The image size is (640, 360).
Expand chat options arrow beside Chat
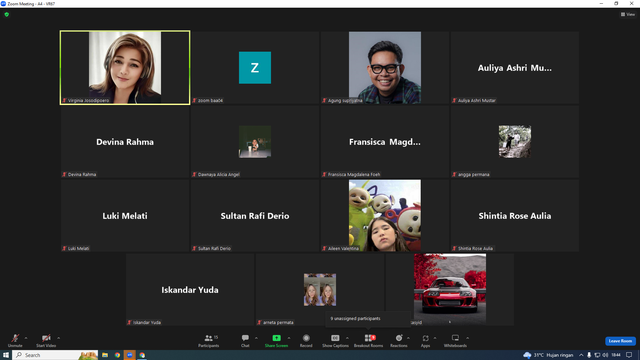pyautogui.click(x=256, y=338)
